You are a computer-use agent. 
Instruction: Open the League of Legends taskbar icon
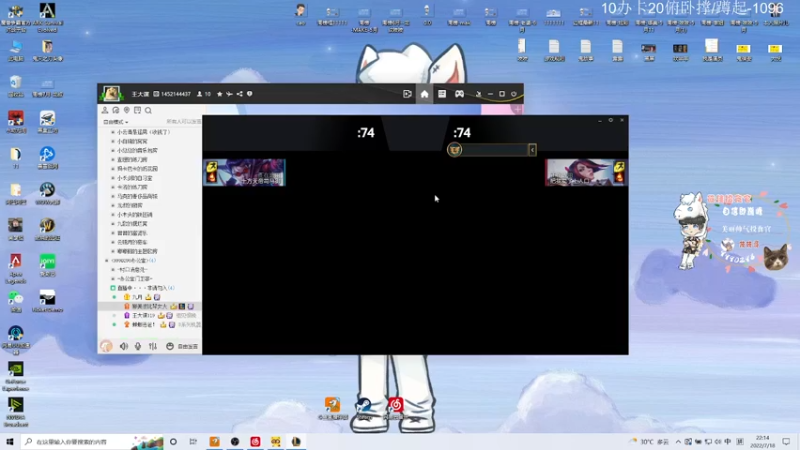[x=296, y=441]
